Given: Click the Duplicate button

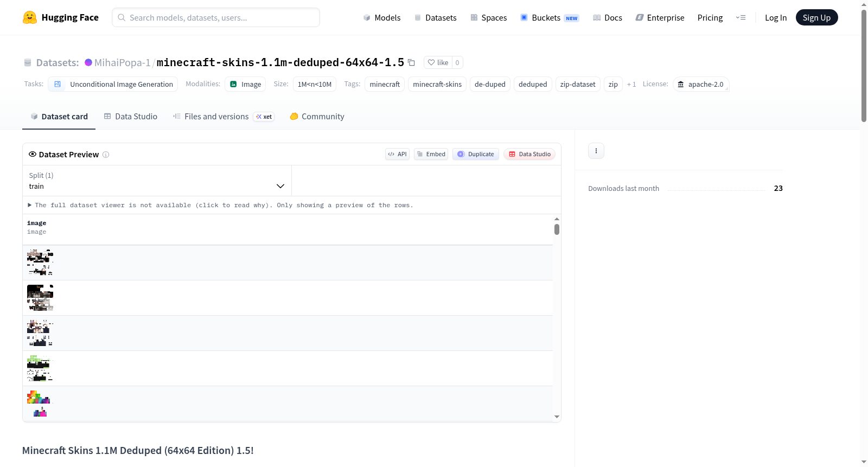Looking at the screenshot, I should (x=476, y=154).
